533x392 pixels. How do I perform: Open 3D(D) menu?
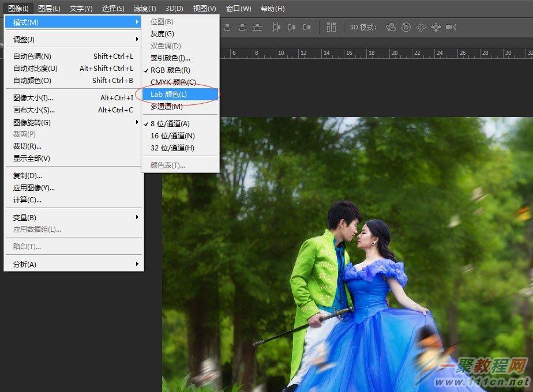tap(174, 9)
